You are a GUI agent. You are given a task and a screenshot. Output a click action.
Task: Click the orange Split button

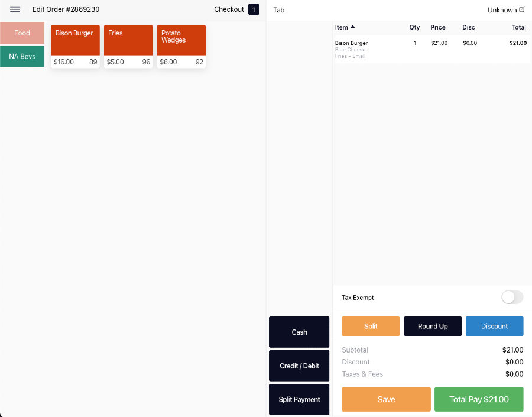(x=371, y=326)
